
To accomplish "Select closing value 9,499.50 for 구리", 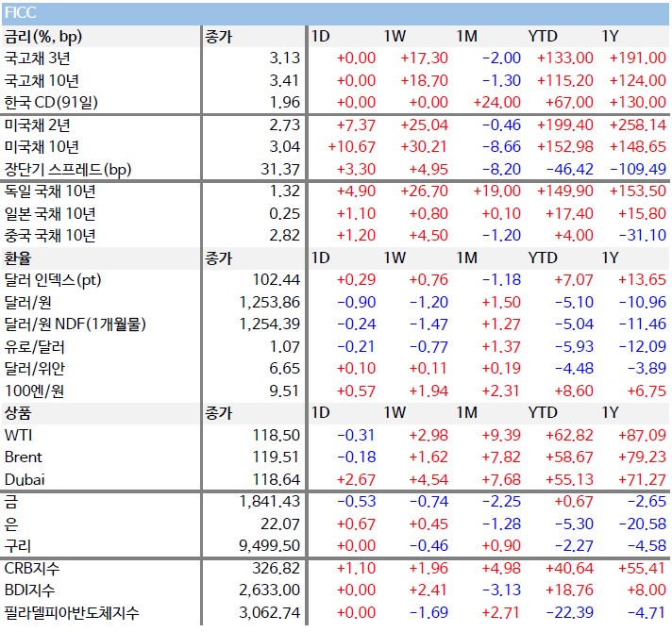I will pos(270,546).
